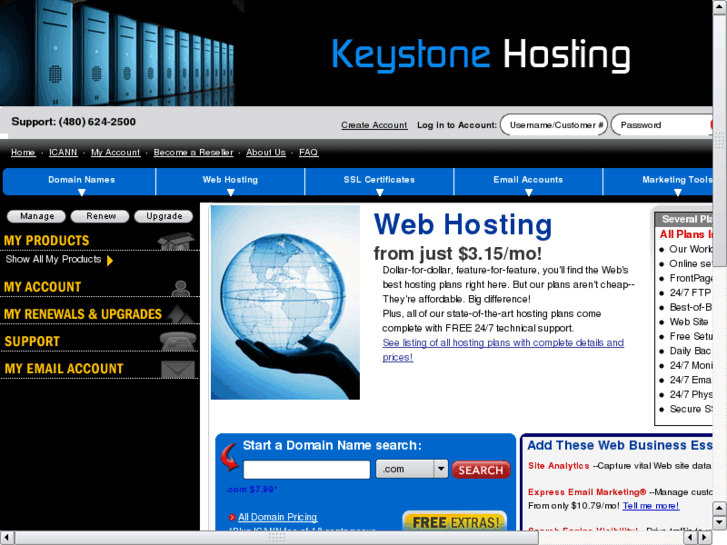The height and width of the screenshot is (545, 727).
Task: Click the horizontal scrollbar thumb
Action: click(x=277, y=538)
